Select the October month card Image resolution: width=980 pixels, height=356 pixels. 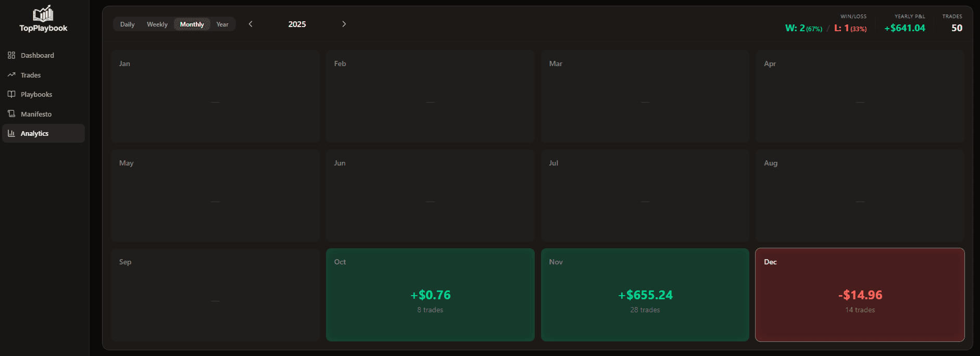430,295
